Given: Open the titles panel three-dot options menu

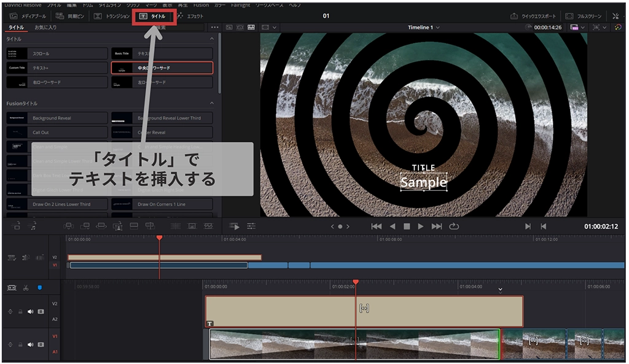Looking at the screenshot, I should [214, 28].
